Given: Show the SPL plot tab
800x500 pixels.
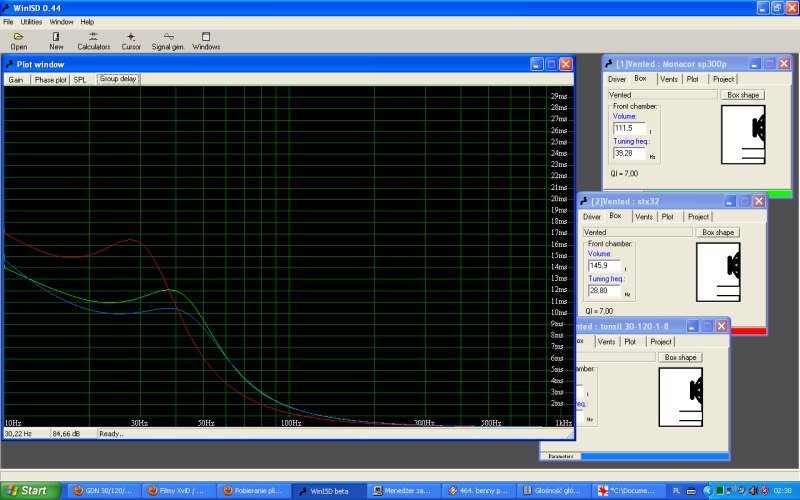Looking at the screenshot, I should coord(79,79).
